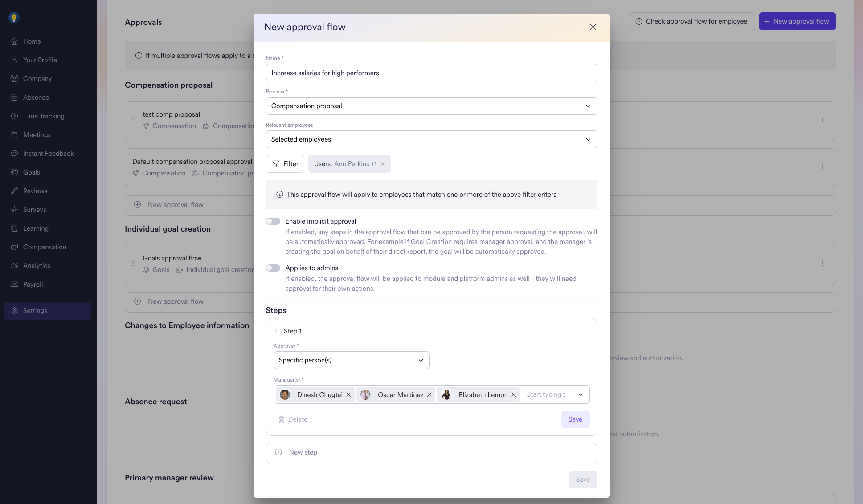
Task: Click Oscar Martinez avatar
Action: click(x=365, y=395)
